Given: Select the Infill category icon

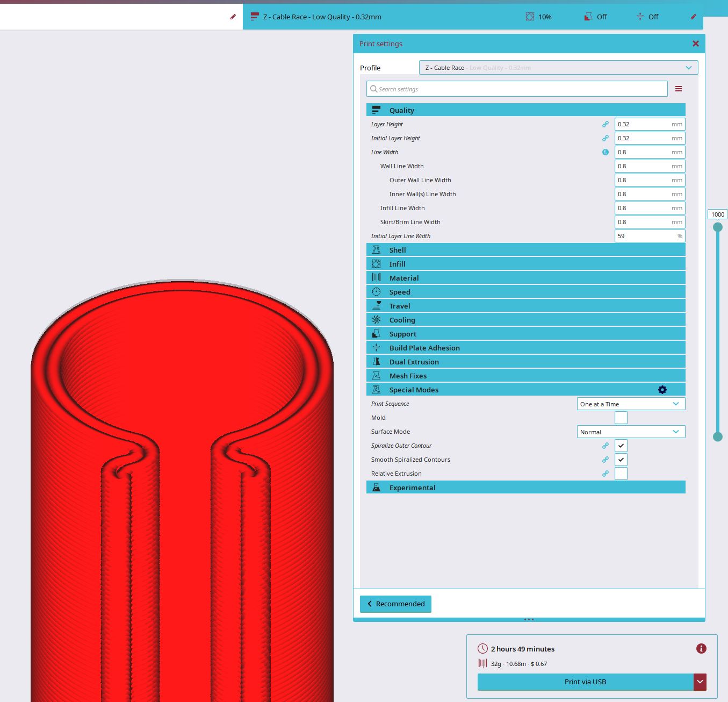Looking at the screenshot, I should point(377,263).
